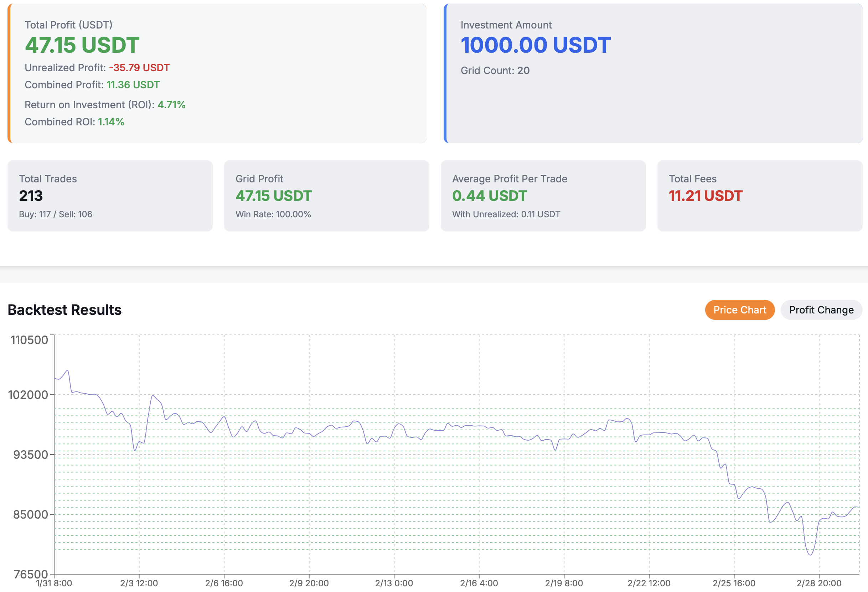Click the Combined Profit 11.36 USDT value
The width and height of the screenshot is (868, 592).
coord(133,85)
